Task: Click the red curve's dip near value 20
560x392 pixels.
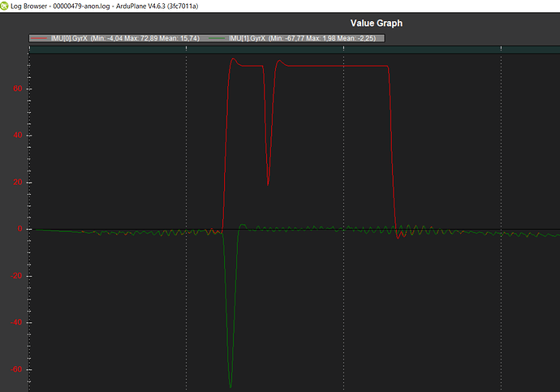Action: (268, 184)
